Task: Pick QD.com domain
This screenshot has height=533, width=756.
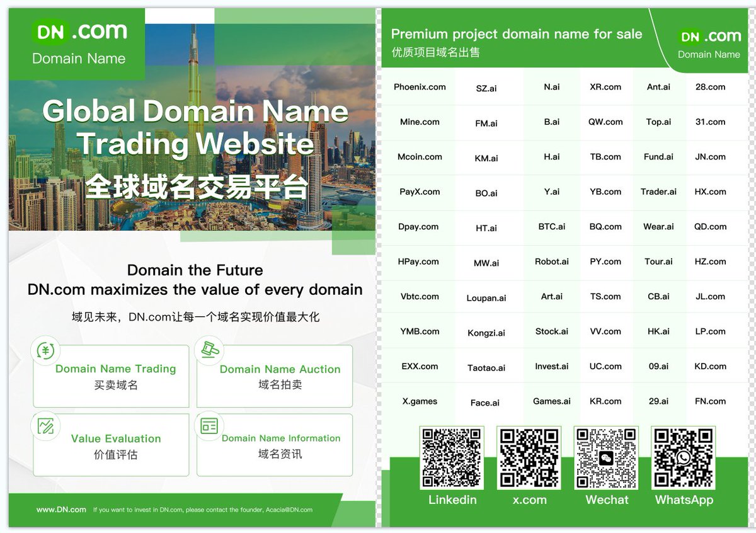Action: [710, 227]
